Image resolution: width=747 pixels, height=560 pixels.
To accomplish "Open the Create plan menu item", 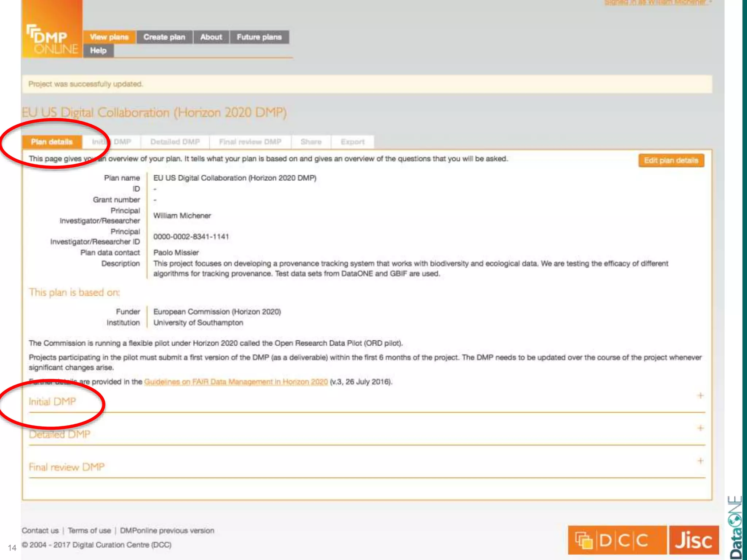I will [164, 37].
